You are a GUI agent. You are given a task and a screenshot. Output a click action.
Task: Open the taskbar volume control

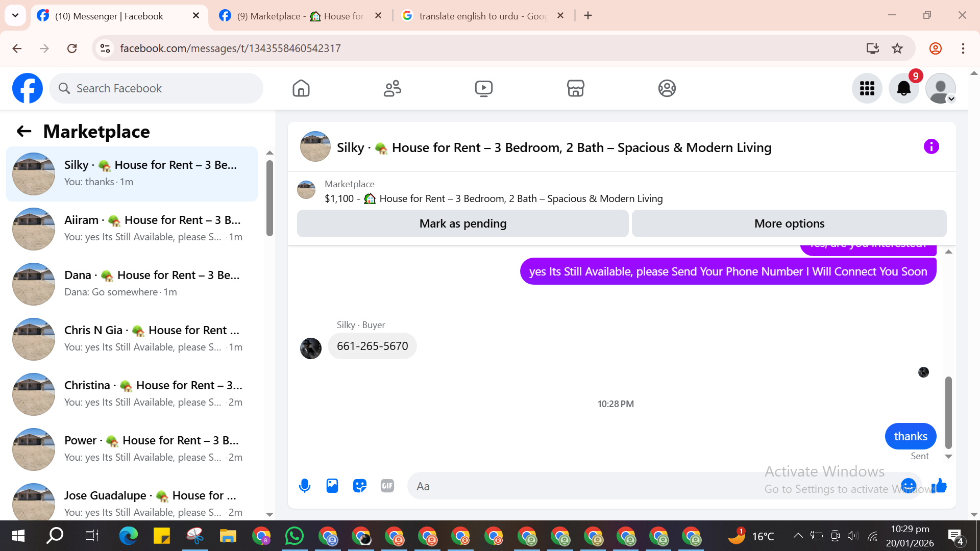(x=852, y=536)
